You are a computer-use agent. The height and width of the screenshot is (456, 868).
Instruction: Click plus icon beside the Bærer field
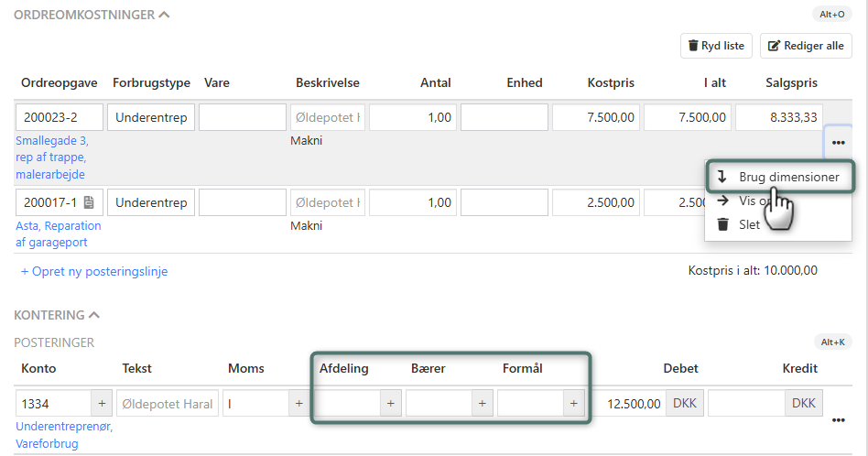pos(482,404)
